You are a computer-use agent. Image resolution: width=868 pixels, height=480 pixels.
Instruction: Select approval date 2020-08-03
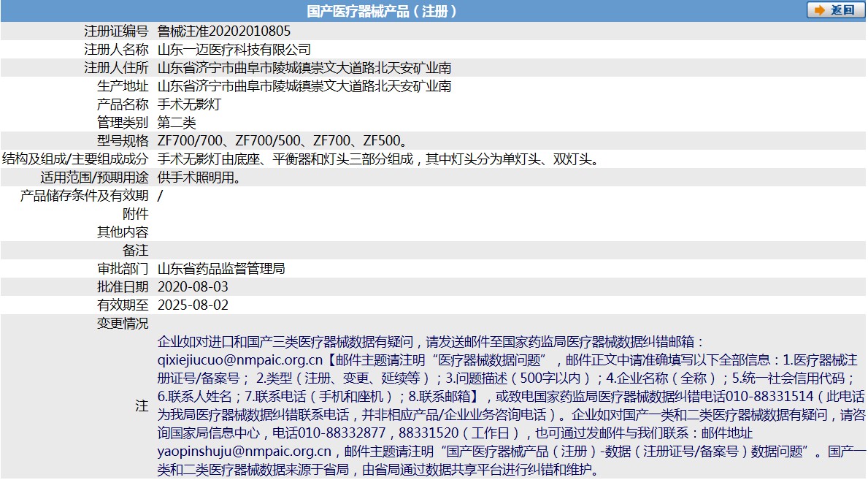pyautogui.click(x=193, y=287)
